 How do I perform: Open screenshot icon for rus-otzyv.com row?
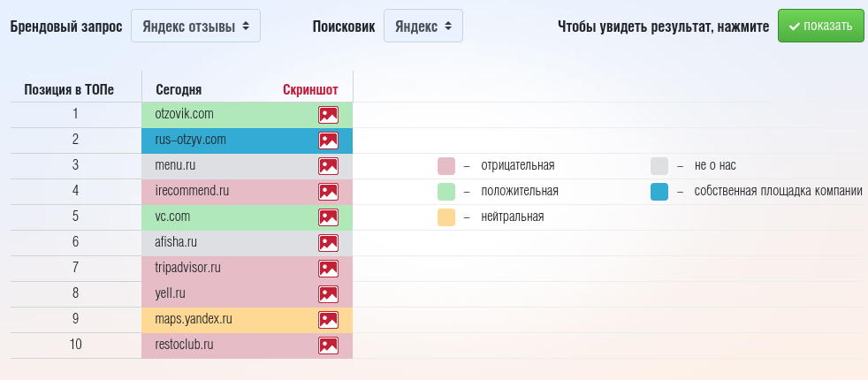tap(328, 141)
